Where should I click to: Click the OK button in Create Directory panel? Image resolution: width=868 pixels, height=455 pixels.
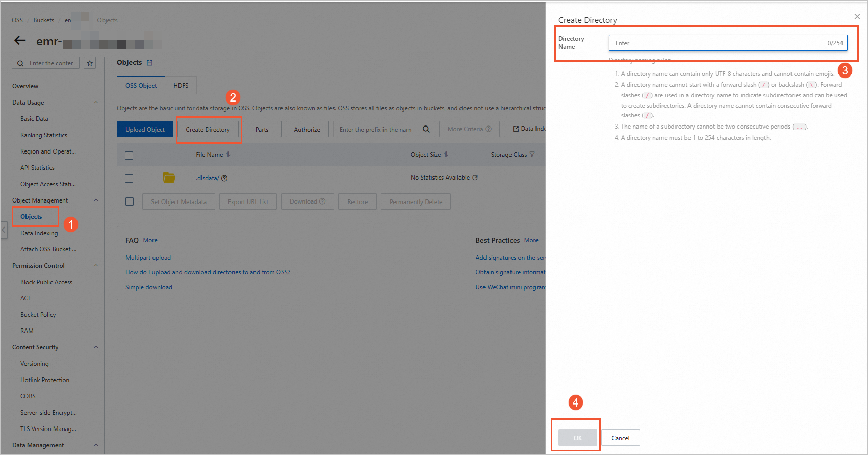578,438
